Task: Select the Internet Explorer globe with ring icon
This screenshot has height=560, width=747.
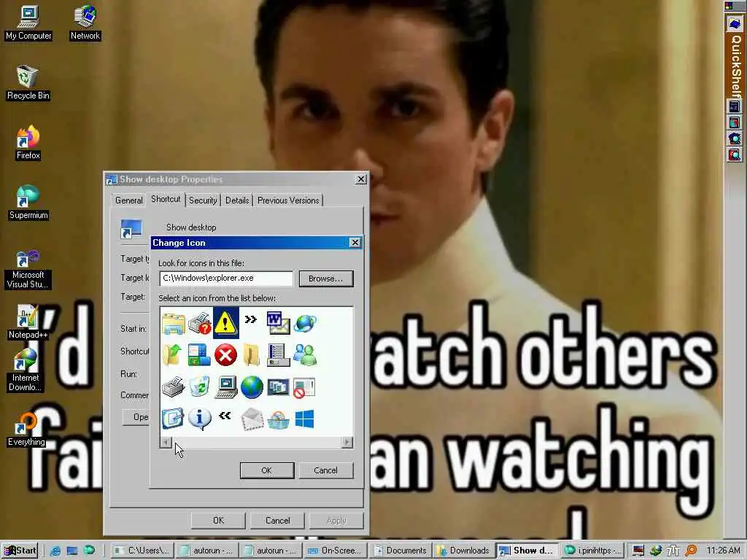Action: pyautogui.click(x=305, y=323)
